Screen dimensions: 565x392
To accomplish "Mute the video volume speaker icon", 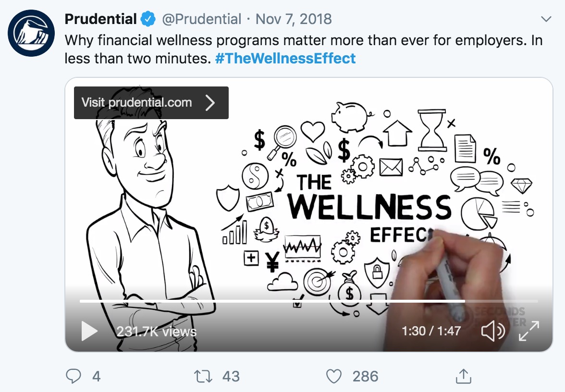I will tap(492, 331).
